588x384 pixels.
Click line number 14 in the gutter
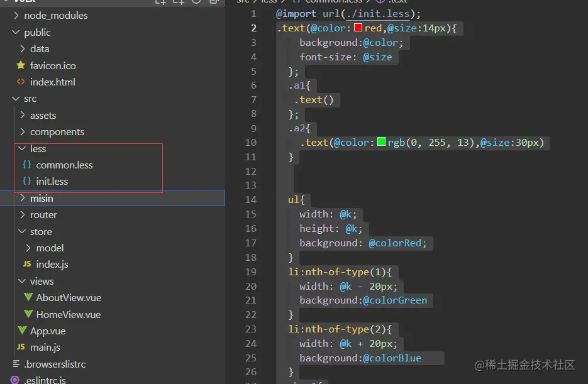pyautogui.click(x=251, y=200)
